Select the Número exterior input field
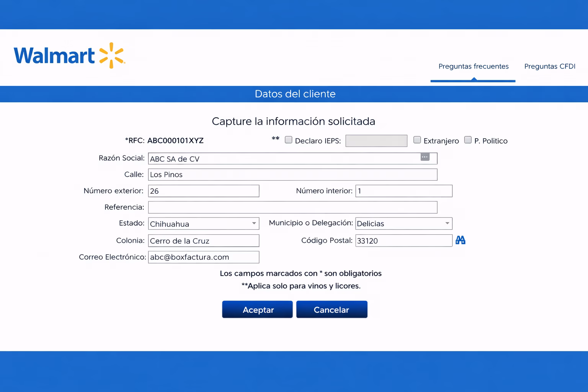 point(204,191)
